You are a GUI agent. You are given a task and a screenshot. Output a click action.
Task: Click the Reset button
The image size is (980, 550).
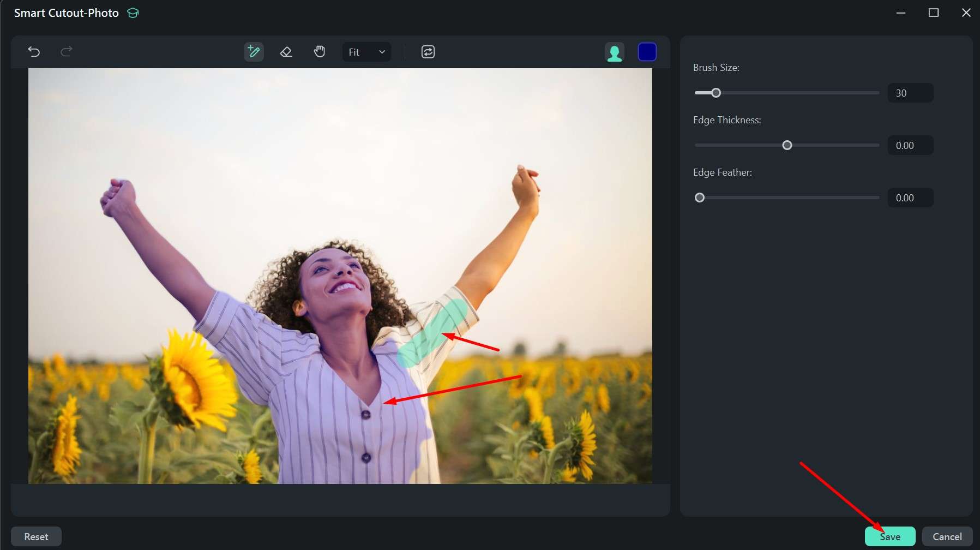pos(36,536)
